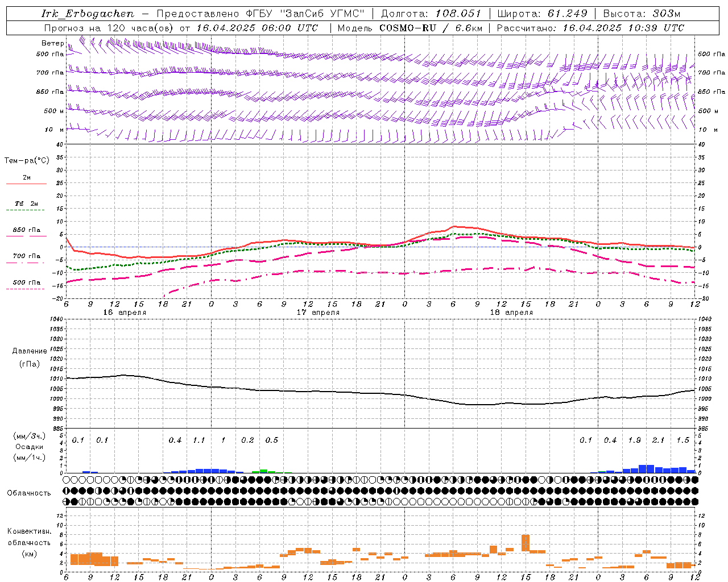Click the 16 апреля date label

[x=125, y=313]
